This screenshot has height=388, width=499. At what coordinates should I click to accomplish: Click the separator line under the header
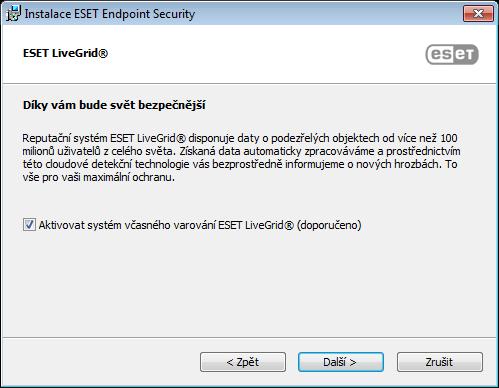coord(249,83)
